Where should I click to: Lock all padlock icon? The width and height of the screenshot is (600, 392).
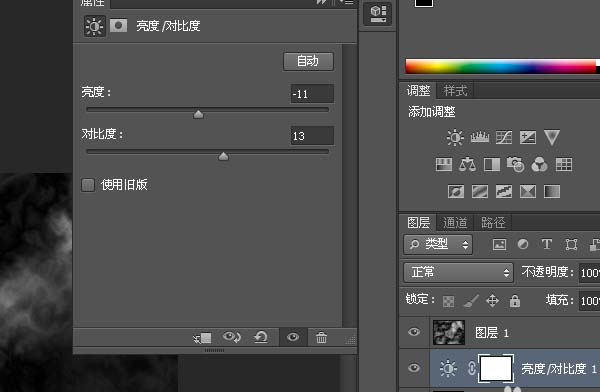515,301
